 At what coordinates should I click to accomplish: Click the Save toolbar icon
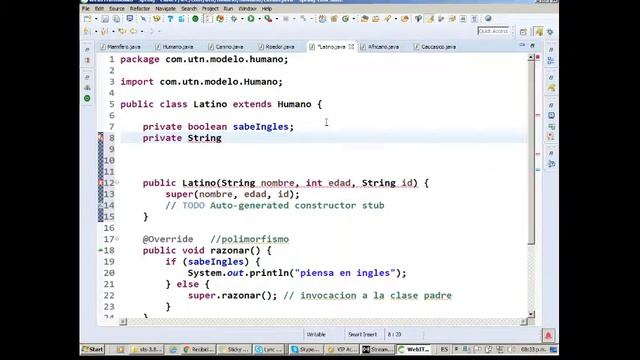(105, 19)
